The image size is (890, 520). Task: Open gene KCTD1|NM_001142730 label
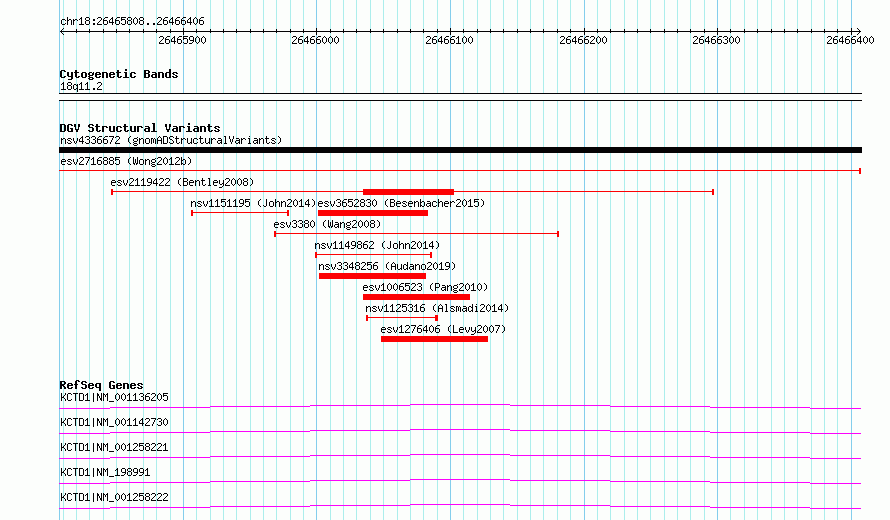(114, 422)
